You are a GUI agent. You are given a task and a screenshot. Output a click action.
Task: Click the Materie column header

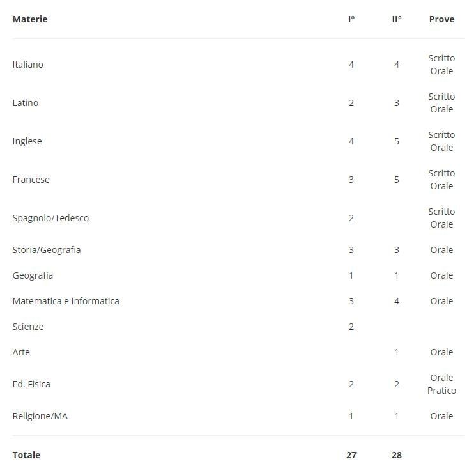click(x=30, y=19)
